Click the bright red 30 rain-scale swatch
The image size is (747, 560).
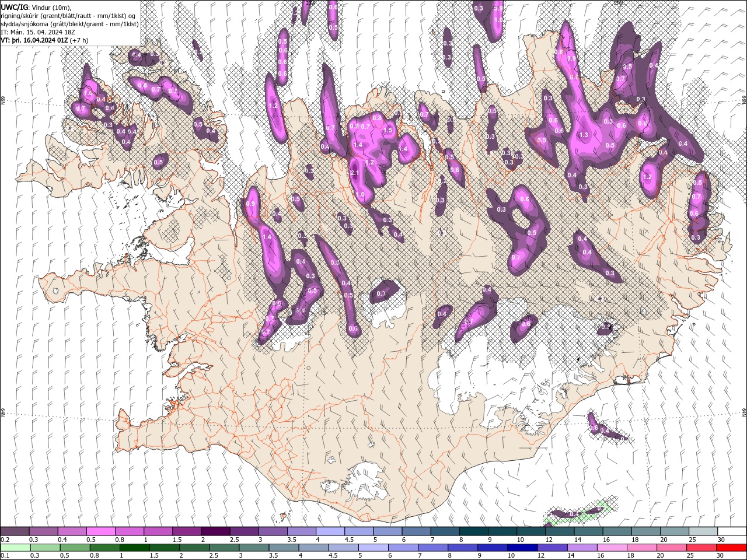(x=732, y=548)
